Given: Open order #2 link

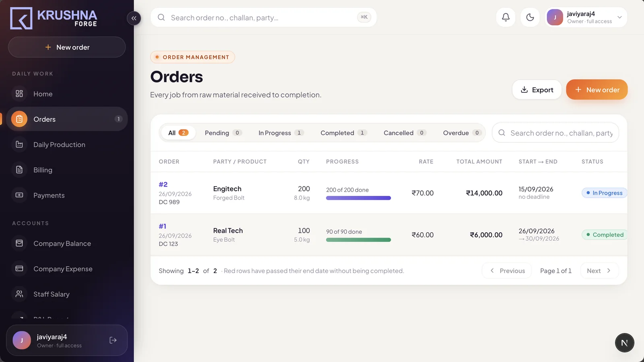Looking at the screenshot, I should click(x=163, y=185).
